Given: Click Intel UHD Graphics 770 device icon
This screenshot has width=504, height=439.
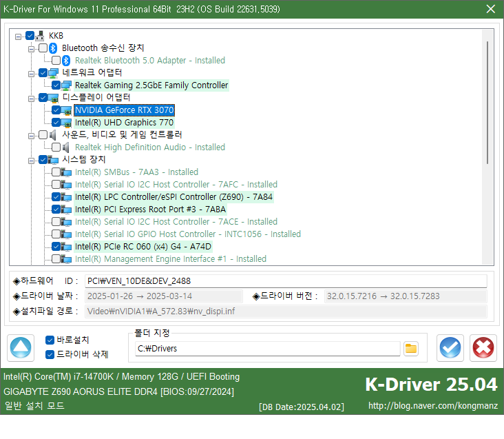Looking at the screenshot, I should [x=66, y=123].
